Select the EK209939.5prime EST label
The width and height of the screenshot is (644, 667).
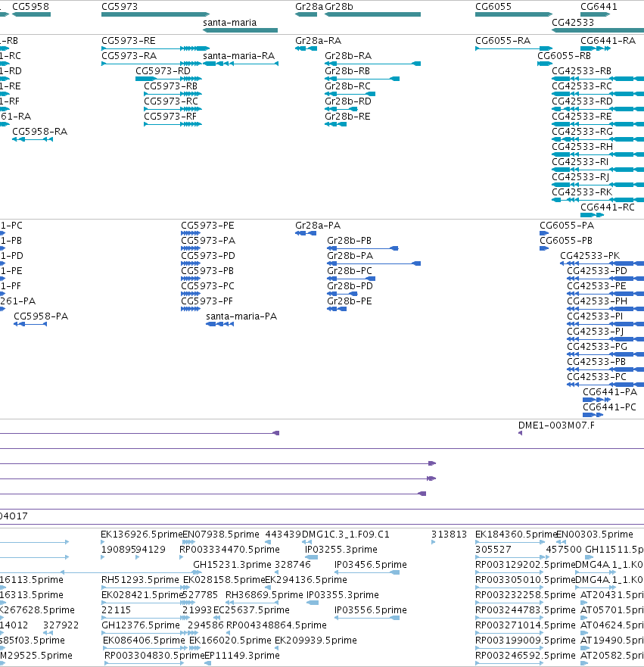tap(316, 641)
